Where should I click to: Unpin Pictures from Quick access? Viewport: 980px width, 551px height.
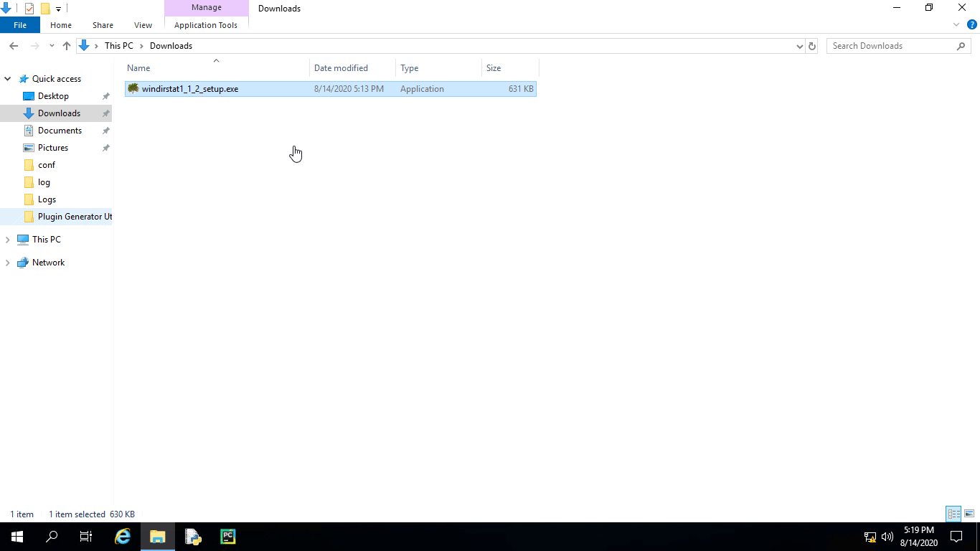point(105,147)
